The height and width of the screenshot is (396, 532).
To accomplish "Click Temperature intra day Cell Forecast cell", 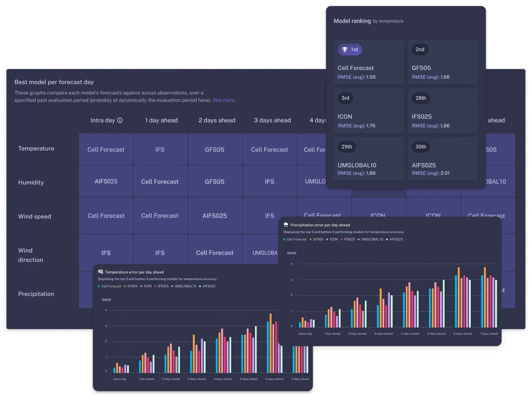I will pos(106,149).
